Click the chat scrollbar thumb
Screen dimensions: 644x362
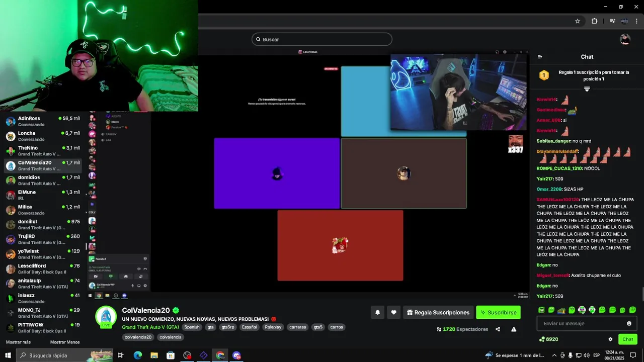pyautogui.click(x=642, y=294)
